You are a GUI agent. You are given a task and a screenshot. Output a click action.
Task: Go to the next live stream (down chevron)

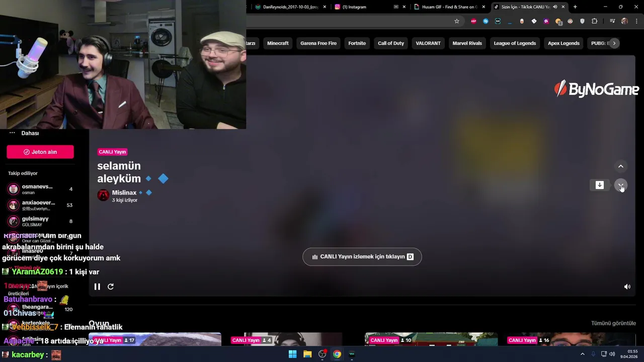pyautogui.click(x=621, y=185)
